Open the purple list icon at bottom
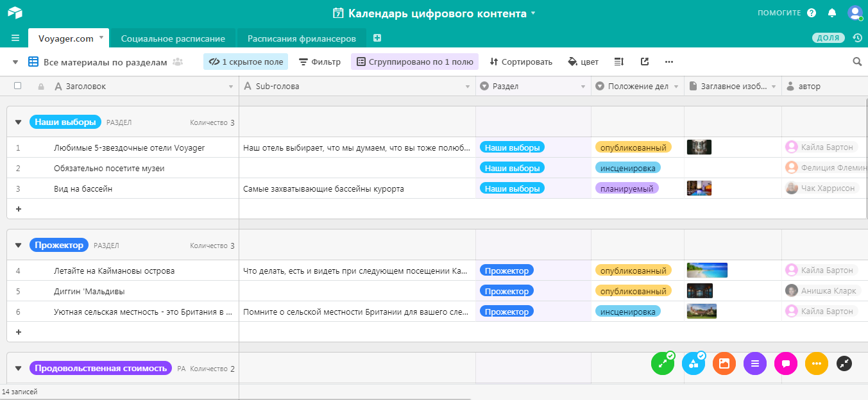This screenshot has height=400, width=868. coord(755,363)
